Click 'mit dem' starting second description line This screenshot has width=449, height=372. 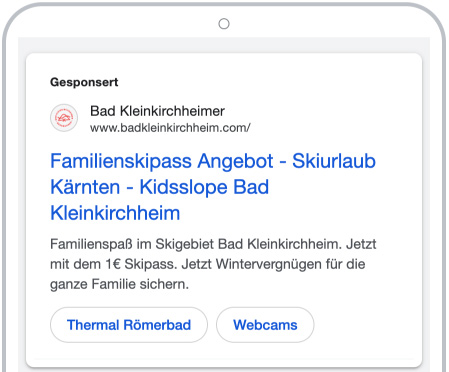[x=75, y=264]
